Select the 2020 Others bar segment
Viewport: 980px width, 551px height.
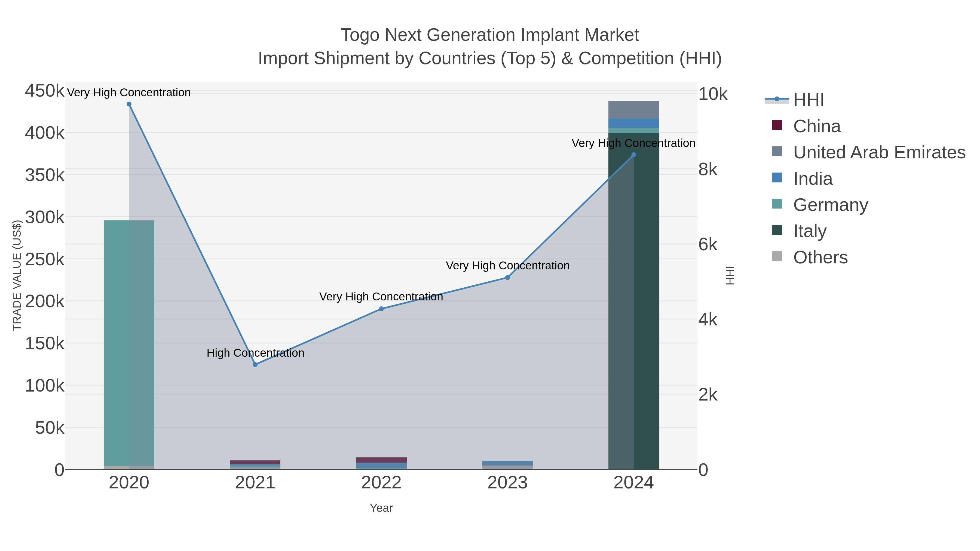click(129, 468)
